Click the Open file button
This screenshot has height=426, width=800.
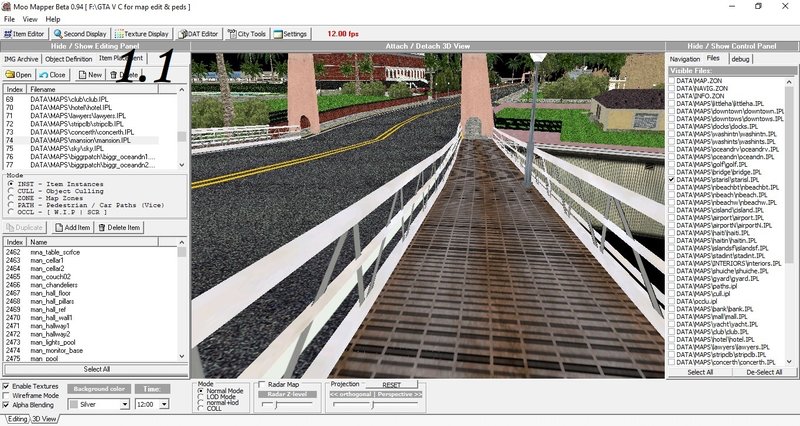tap(18, 74)
